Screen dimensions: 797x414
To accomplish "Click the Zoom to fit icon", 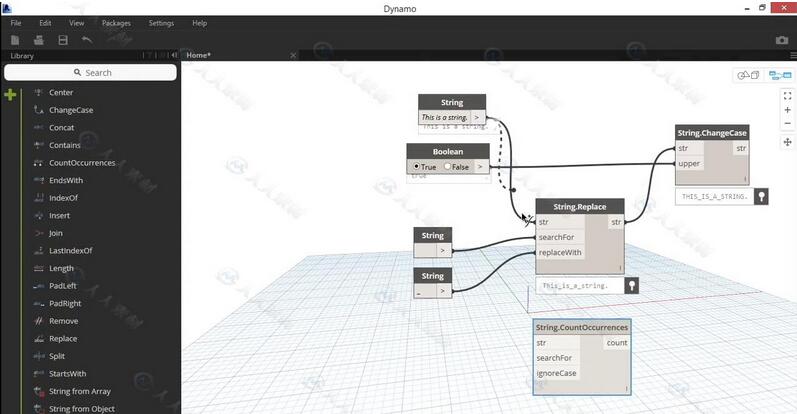I will point(787,96).
